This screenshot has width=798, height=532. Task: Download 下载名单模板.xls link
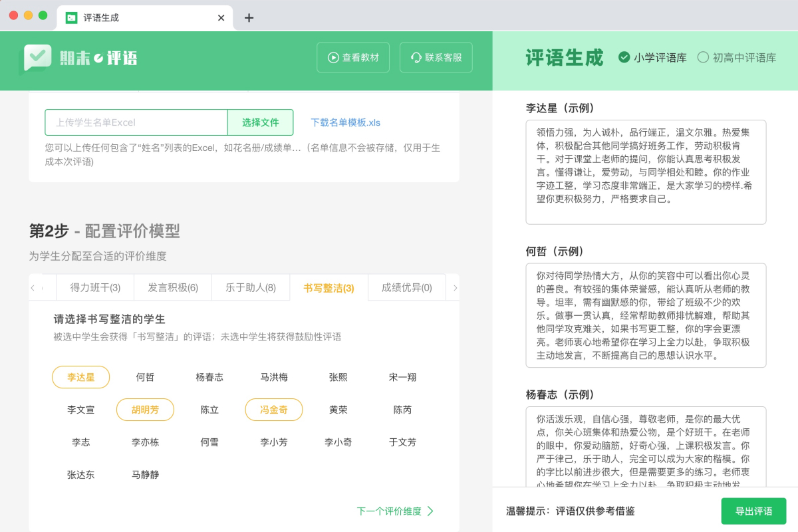click(345, 122)
